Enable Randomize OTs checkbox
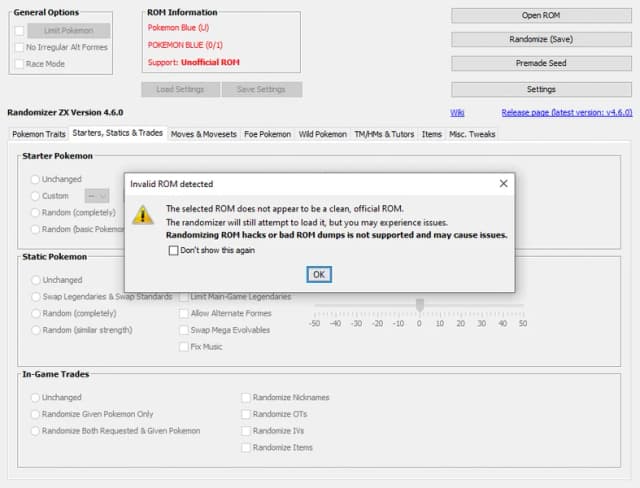The width and height of the screenshot is (640, 488). click(x=246, y=414)
